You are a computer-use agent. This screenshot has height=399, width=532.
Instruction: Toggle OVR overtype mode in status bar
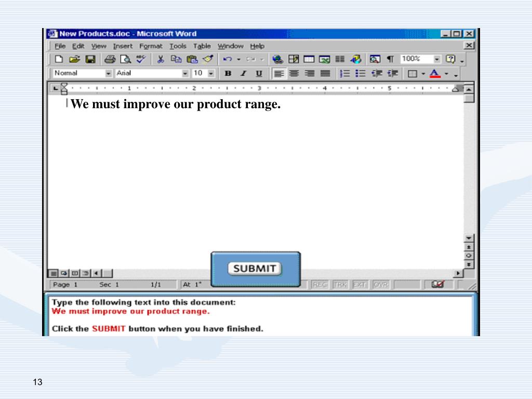(381, 285)
